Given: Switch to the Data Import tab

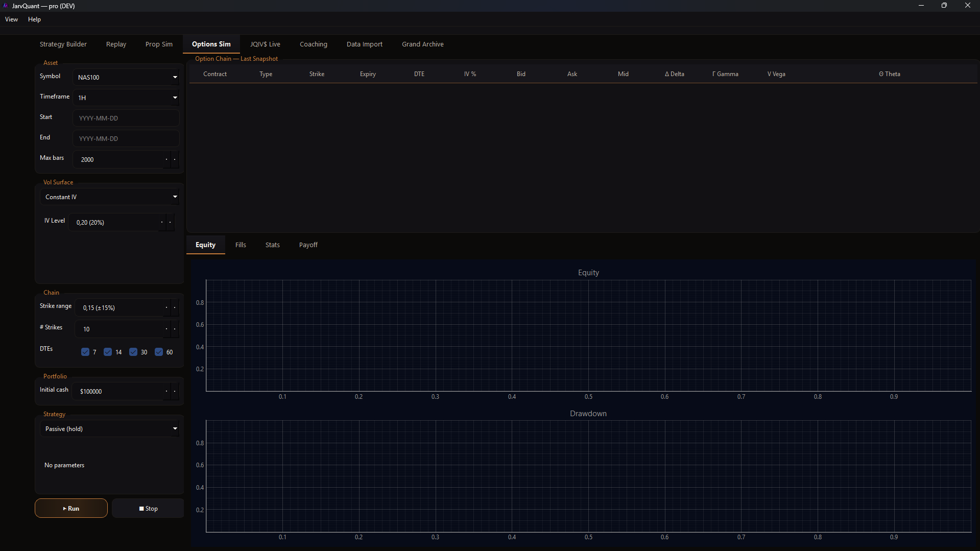Looking at the screenshot, I should (x=365, y=44).
